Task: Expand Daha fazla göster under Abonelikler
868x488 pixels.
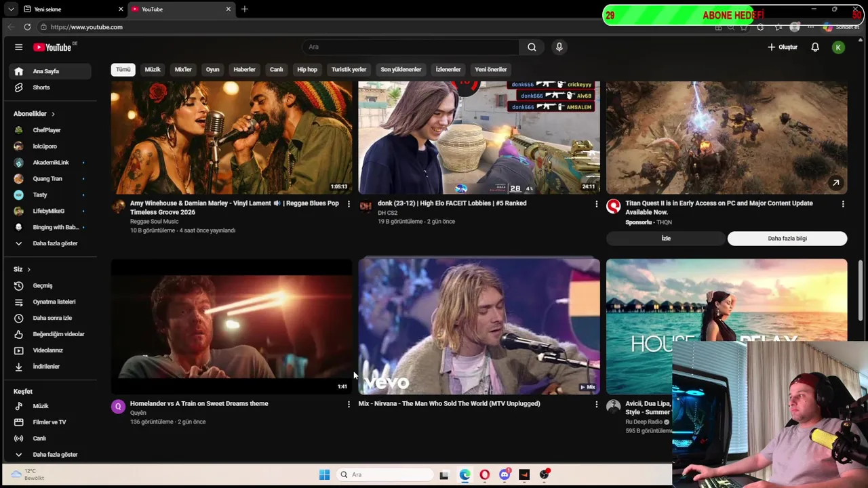Action: pos(51,243)
